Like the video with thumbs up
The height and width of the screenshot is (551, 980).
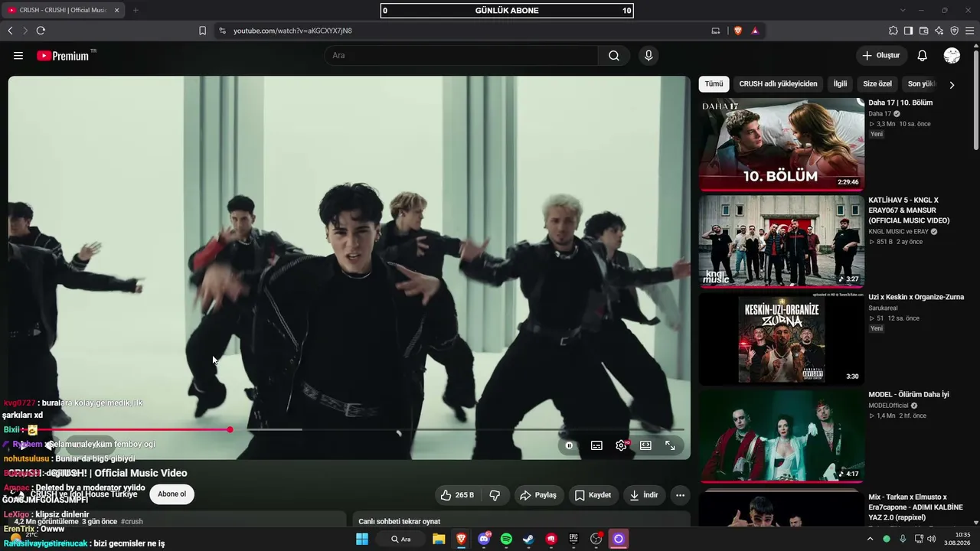(x=457, y=495)
